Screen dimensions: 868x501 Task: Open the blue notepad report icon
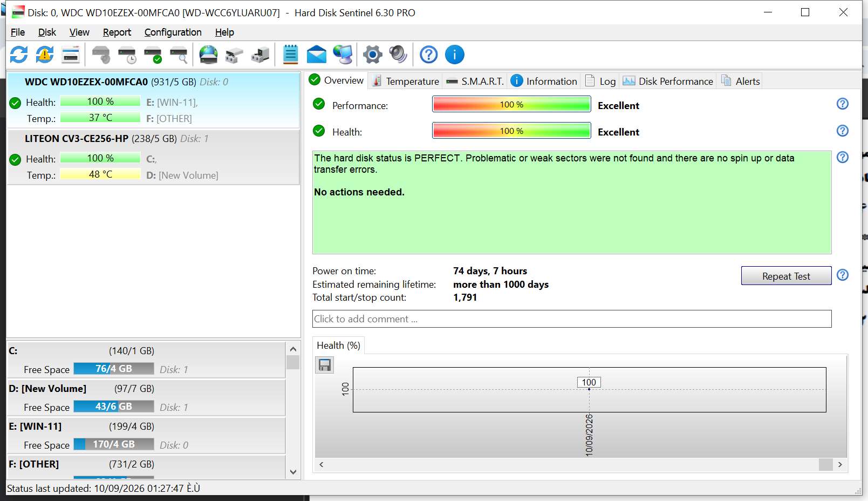coord(290,55)
